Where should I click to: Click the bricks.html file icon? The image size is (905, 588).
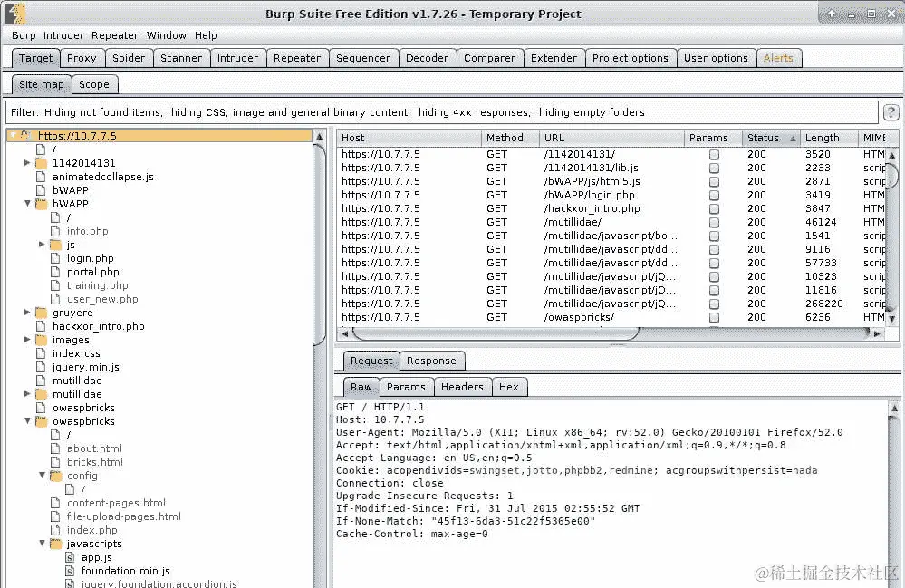pyautogui.click(x=55, y=462)
